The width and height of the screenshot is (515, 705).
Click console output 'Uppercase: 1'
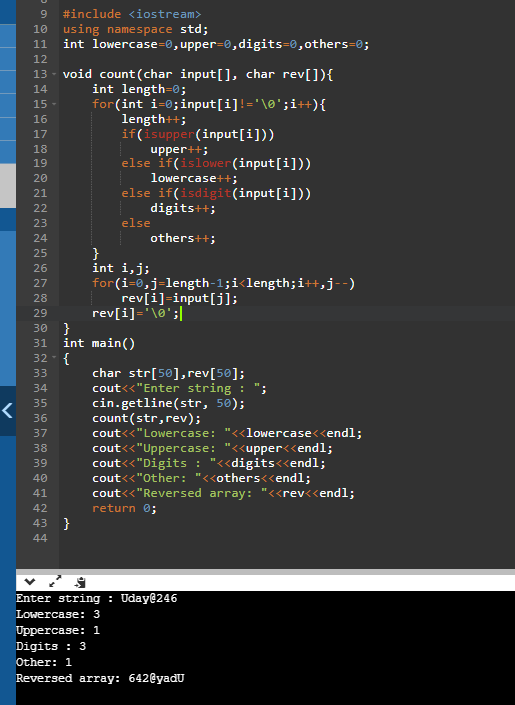pyautogui.click(x=58, y=630)
